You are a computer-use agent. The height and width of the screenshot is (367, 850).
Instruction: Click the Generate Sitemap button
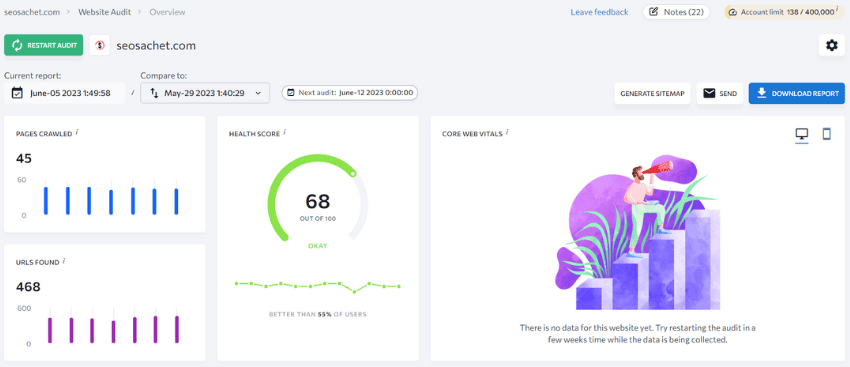(652, 93)
